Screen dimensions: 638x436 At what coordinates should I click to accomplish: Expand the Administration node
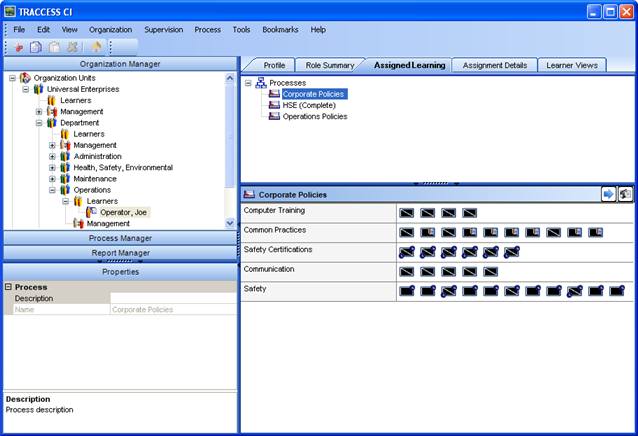pos(52,156)
